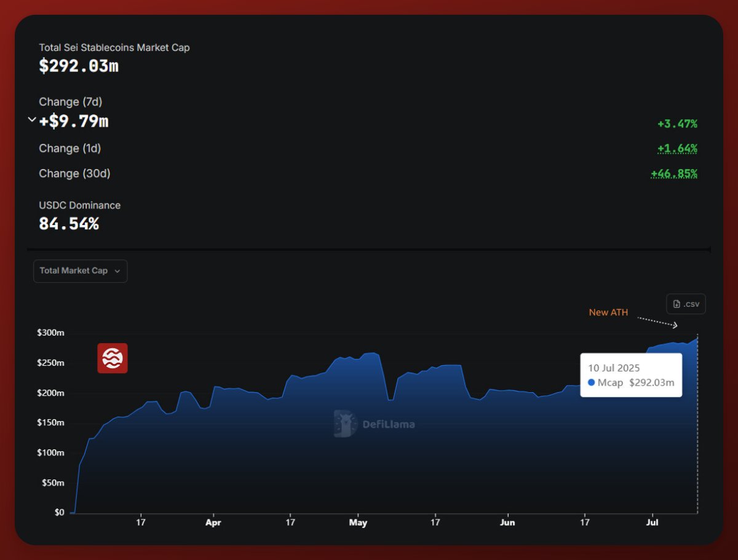Image resolution: width=738 pixels, height=560 pixels.
Task: Collapse the Change (7d) chevron expander
Action: point(32,120)
